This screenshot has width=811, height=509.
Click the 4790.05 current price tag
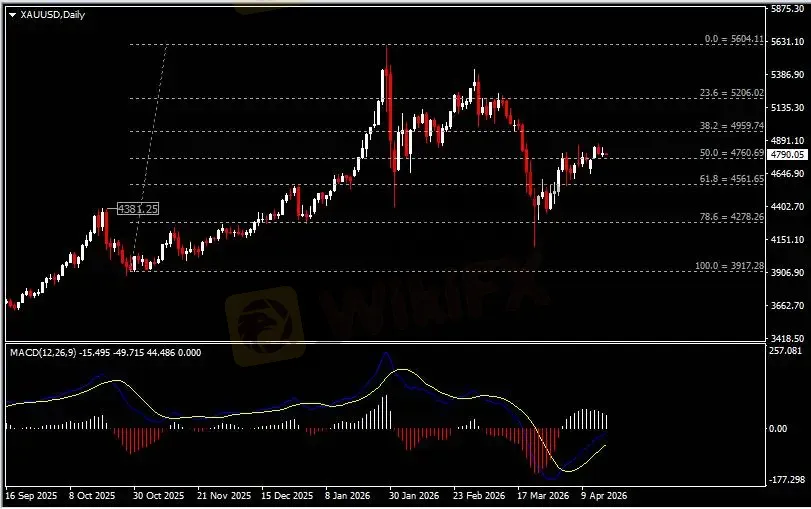coord(789,155)
